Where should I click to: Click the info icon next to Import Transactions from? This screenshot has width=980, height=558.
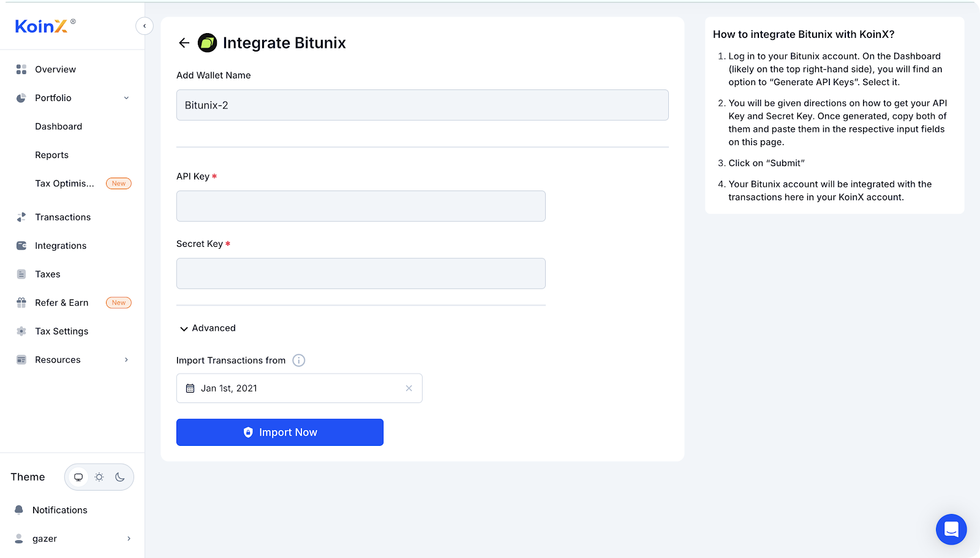click(x=299, y=360)
